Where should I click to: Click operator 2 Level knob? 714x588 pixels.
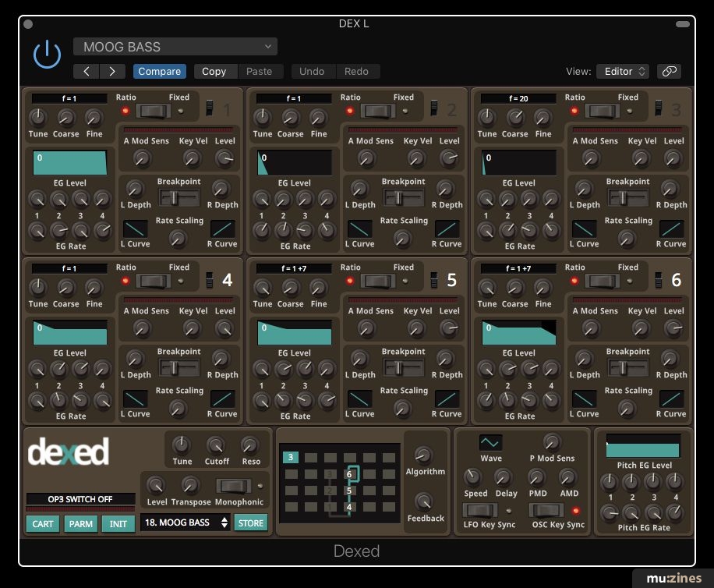pos(449,158)
